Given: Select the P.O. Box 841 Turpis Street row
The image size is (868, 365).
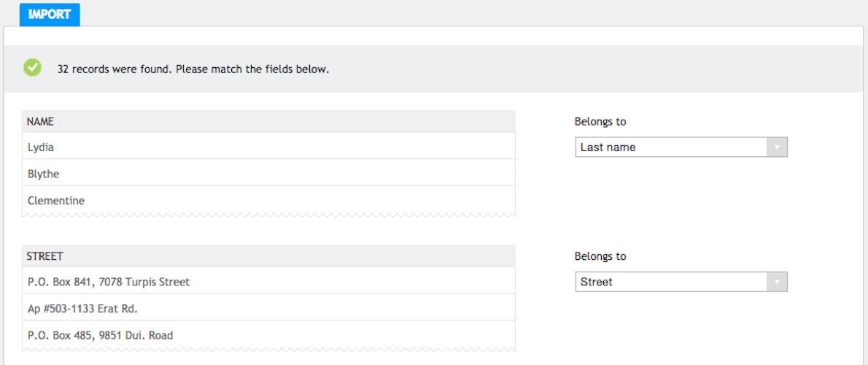Looking at the screenshot, I should tap(268, 281).
